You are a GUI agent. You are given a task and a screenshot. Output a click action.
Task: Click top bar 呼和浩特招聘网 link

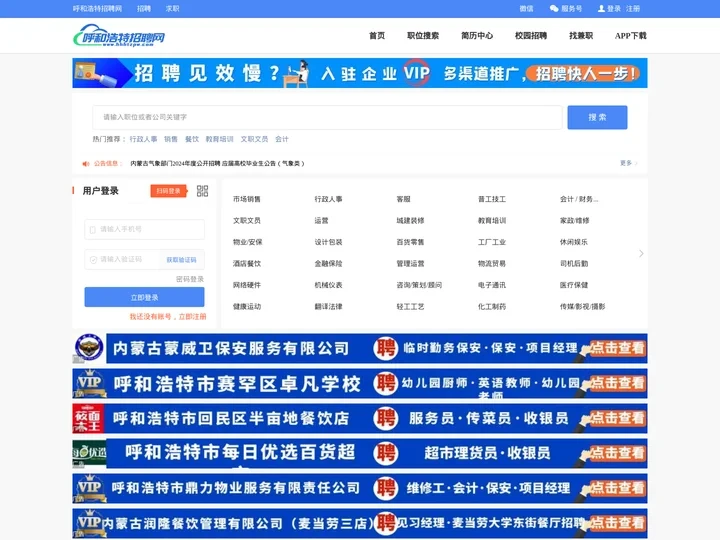point(97,9)
